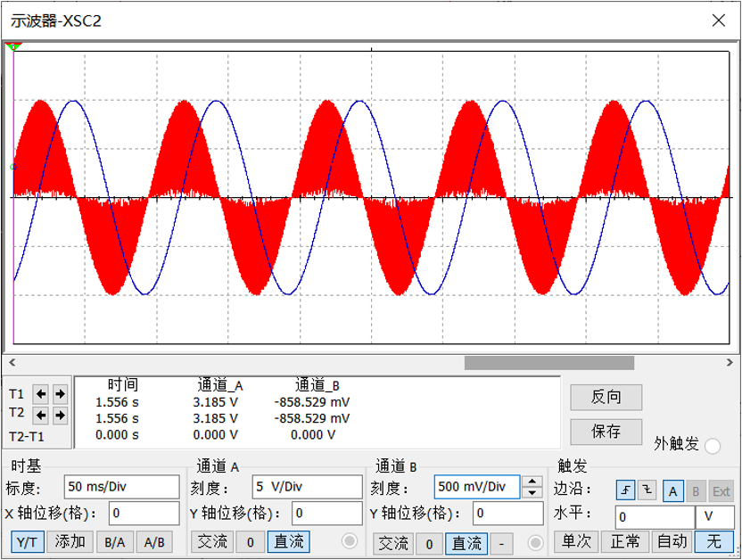This screenshot has height=560, width=742.
Task: Toggle Channel B invert minus button
Action: click(x=501, y=544)
